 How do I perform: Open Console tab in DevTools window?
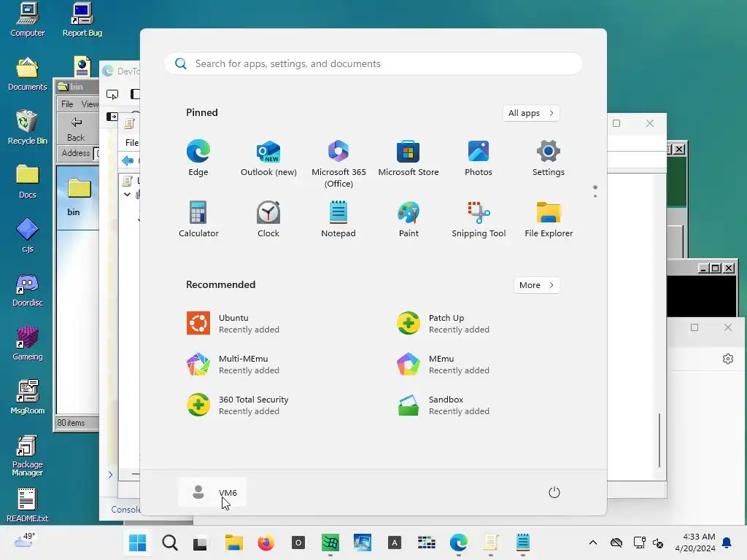point(125,509)
